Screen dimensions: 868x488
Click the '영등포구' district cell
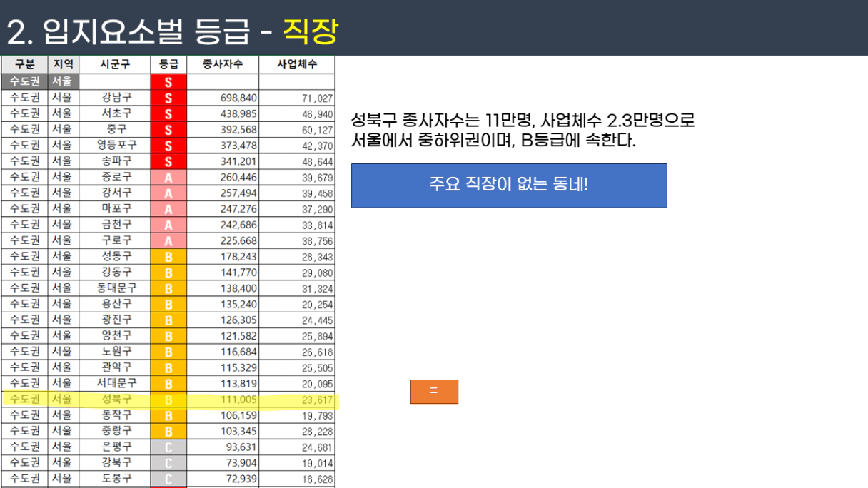tap(116, 145)
